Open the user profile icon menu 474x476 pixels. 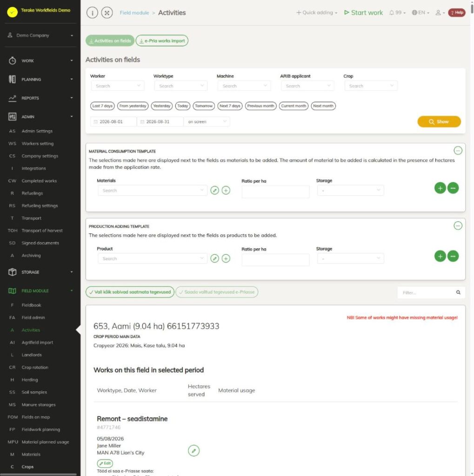440,13
